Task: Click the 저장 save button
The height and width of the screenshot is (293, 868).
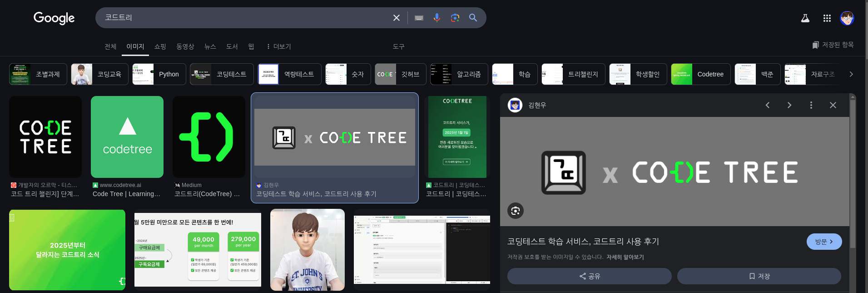Action: pyautogui.click(x=759, y=276)
